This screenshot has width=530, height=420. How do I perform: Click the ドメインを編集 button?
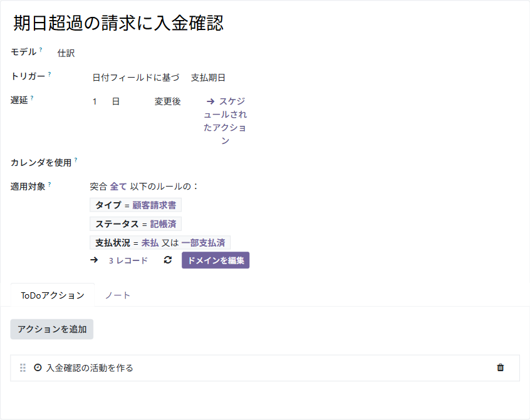216,260
